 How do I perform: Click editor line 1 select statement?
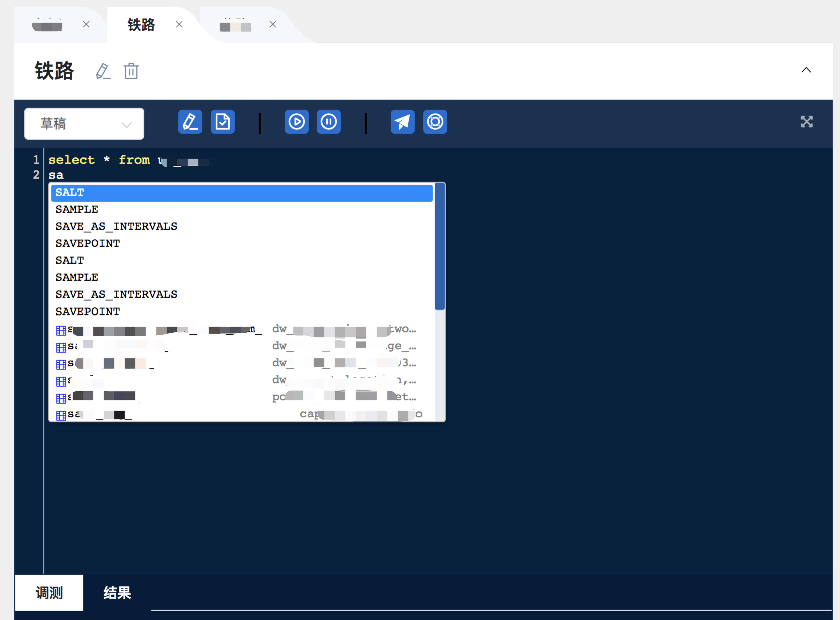pos(128,160)
